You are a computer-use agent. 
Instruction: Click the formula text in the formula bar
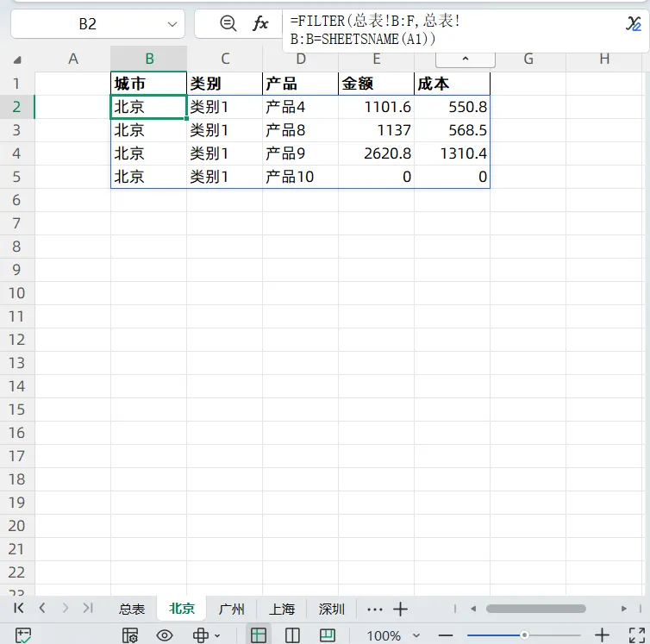[x=375, y=30]
